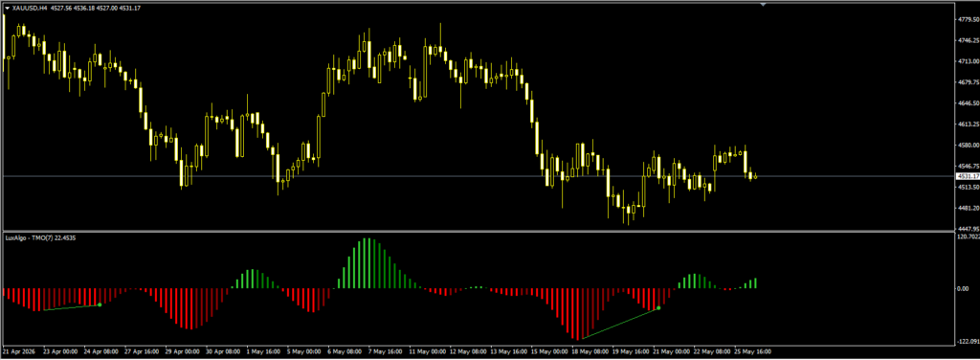Click the 15 May 00:00 time label

pos(548,351)
